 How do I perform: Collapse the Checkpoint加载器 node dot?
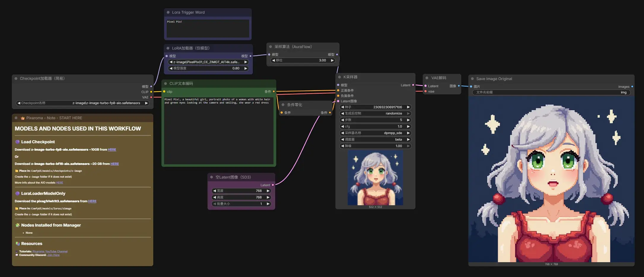pyautogui.click(x=16, y=79)
